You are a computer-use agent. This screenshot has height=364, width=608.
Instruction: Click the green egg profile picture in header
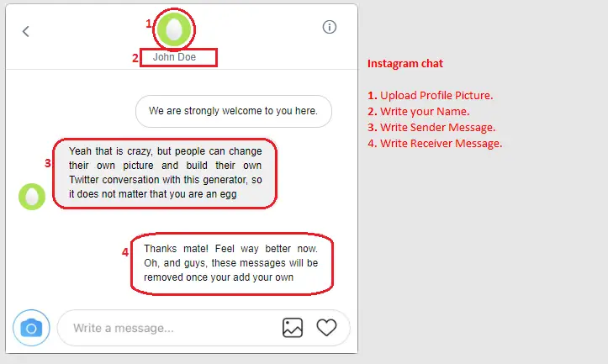[174, 29]
